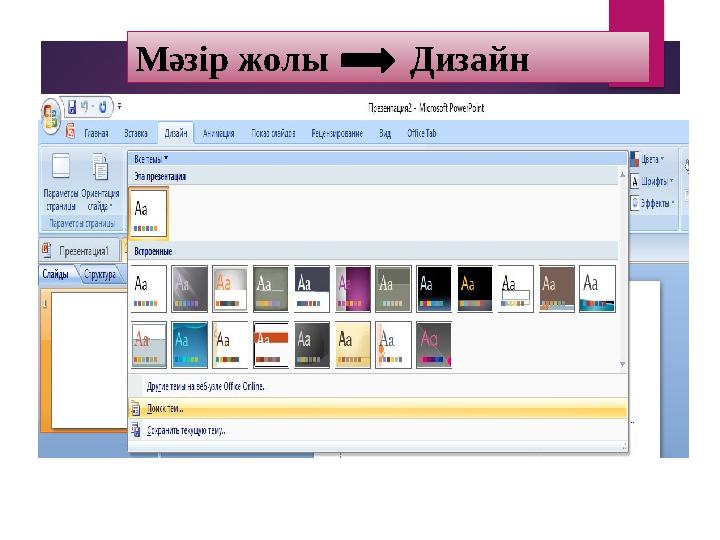Choose dark theme with pink Aa

(x=434, y=345)
